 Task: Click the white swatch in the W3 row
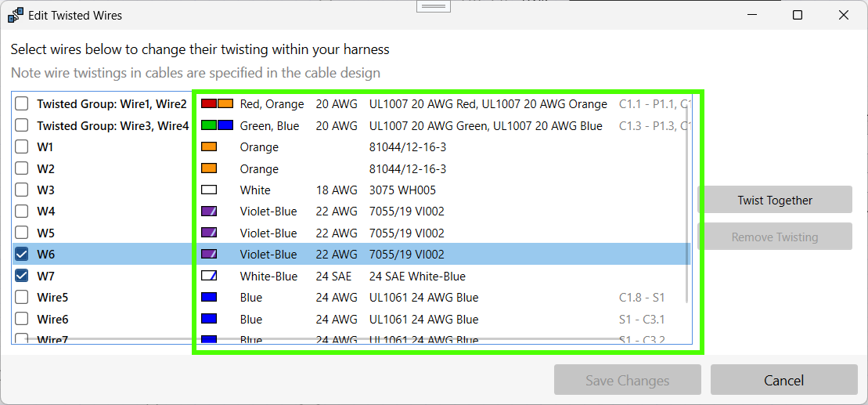tap(209, 190)
